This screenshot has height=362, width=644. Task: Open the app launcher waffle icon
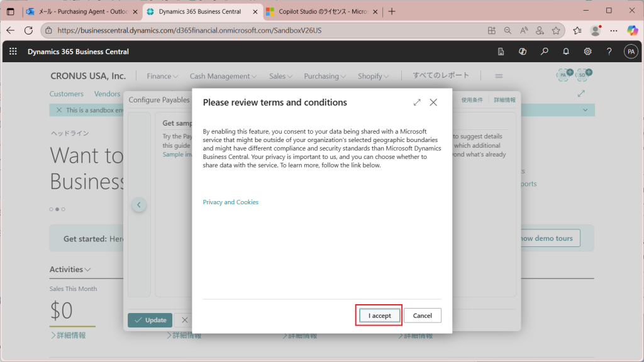13,52
